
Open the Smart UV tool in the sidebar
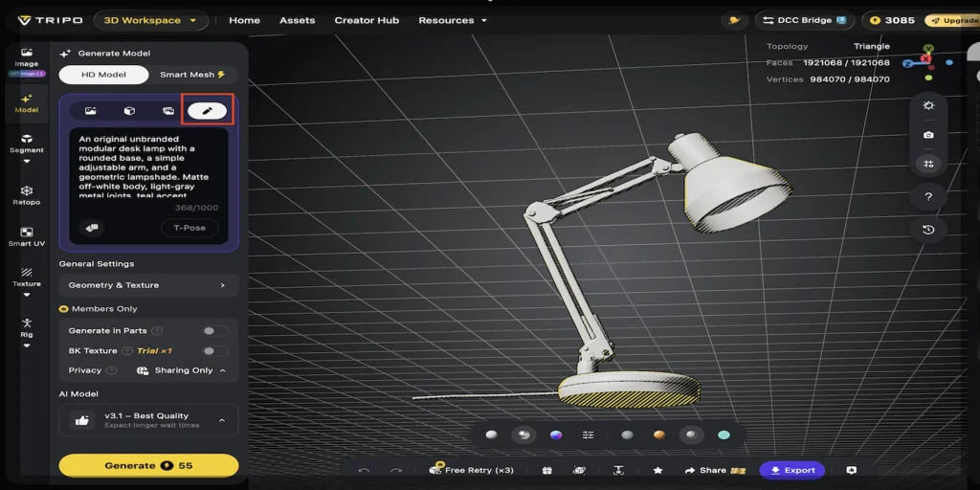(26, 236)
